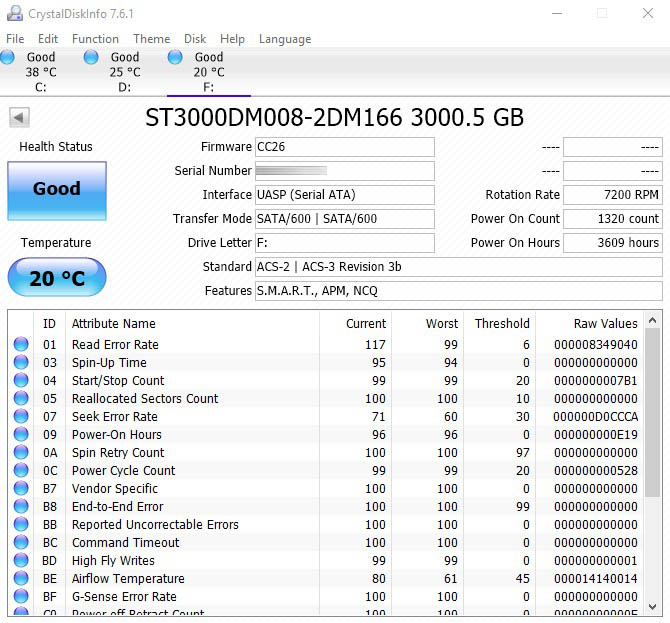Click status orb of Seek Error Rate row
This screenshot has height=623, width=670.
(x=21, y=416)
